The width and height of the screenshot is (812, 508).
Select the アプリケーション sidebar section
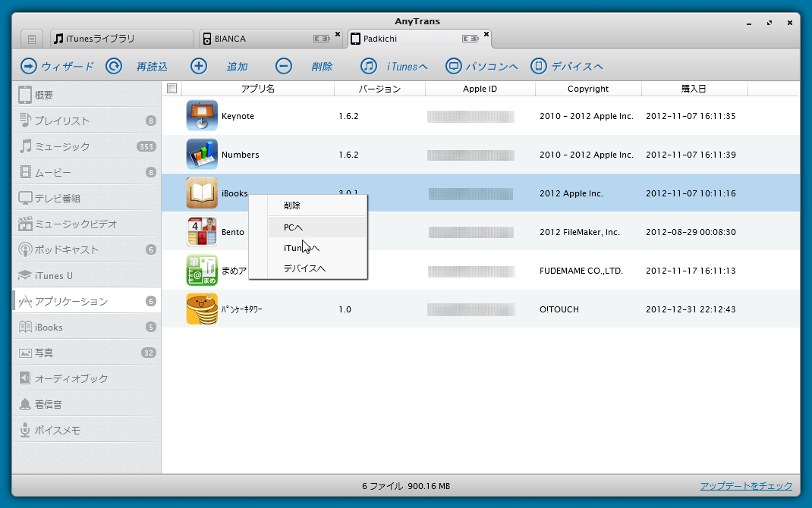click(87, 301)
